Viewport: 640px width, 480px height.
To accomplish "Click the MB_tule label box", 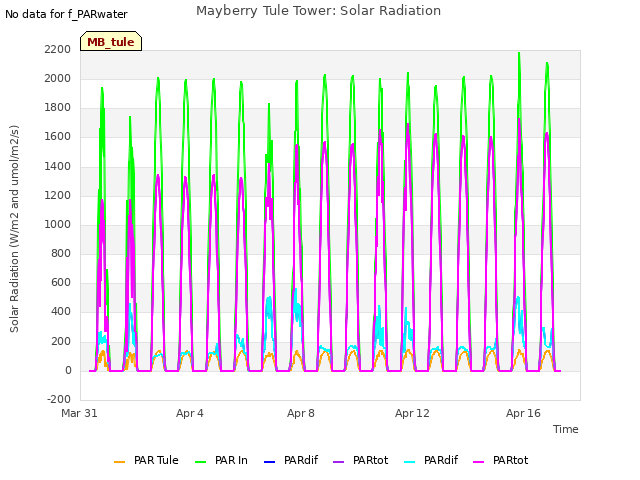I will point(111,41).
